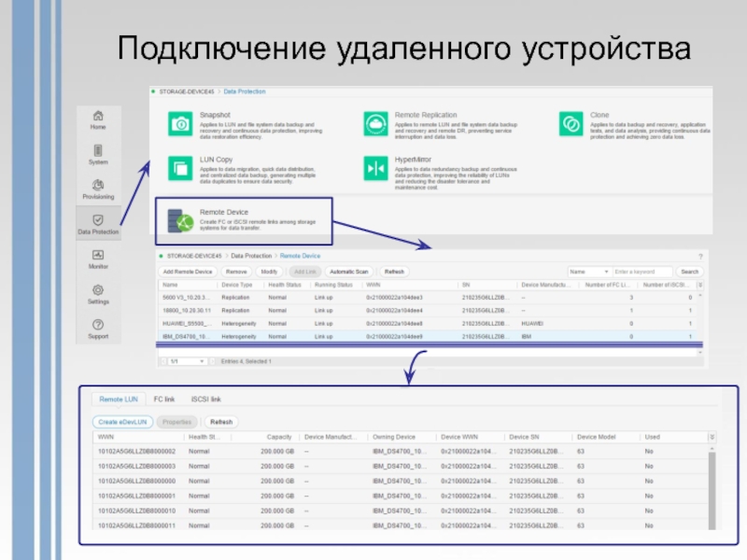
Task: Switch to the FC link tab
Action: 164,399
